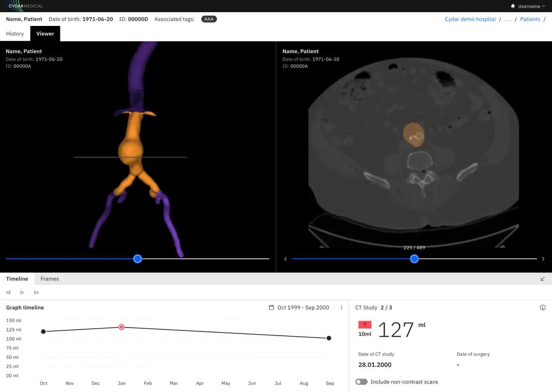Click the Date of surgery label
552x392 pixels.
[x=473, y=354]
